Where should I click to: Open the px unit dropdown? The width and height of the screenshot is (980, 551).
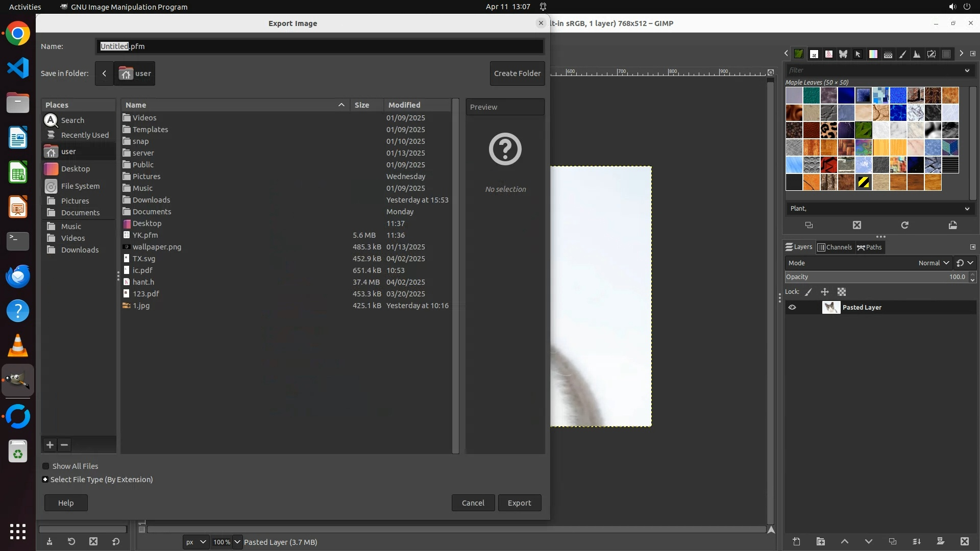(195, 542)
